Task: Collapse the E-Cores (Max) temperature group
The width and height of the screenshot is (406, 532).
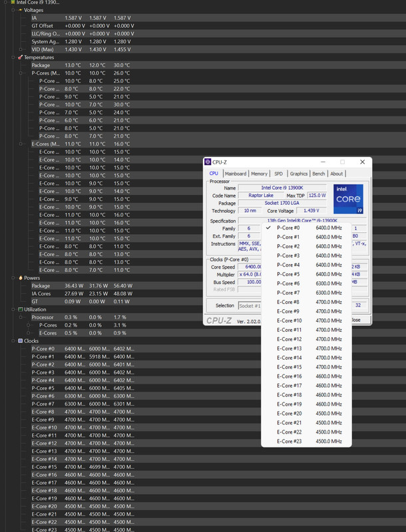Action: coord(21,144)
